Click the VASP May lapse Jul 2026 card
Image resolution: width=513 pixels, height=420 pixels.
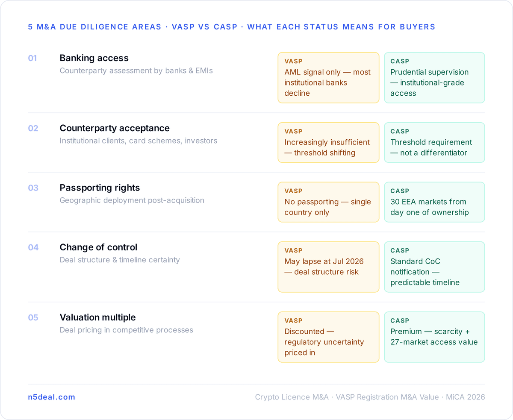click(x=328, y=267)
